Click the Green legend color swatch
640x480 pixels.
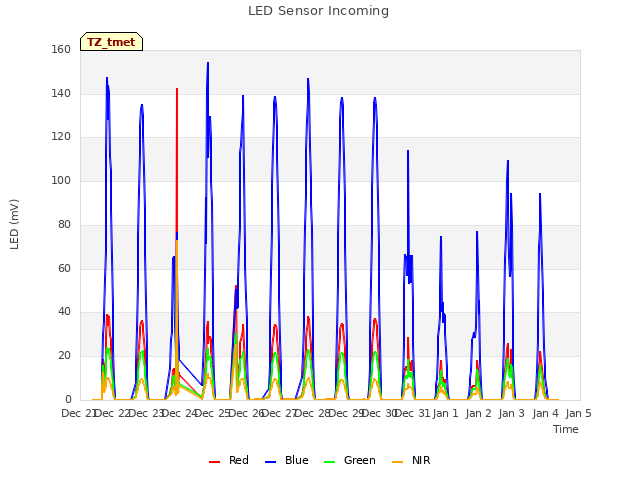[x=329, y=462]
